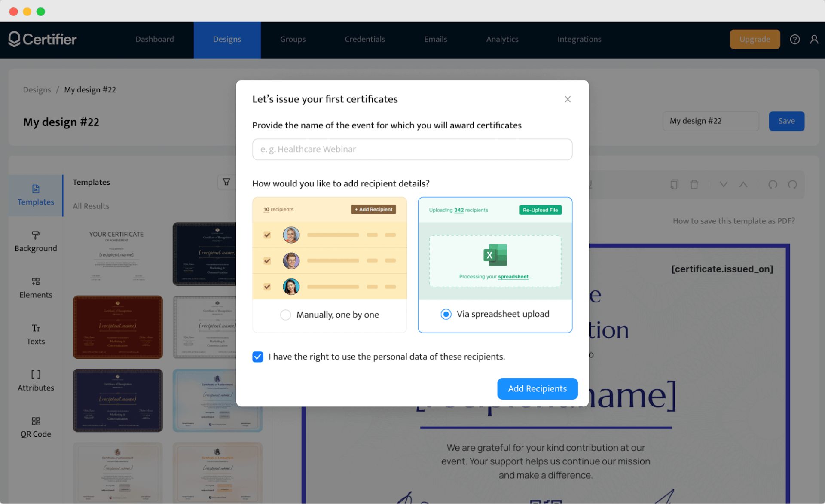Click event name input field
The width and height of the screenshot is (825, 504).
(412, 149)
